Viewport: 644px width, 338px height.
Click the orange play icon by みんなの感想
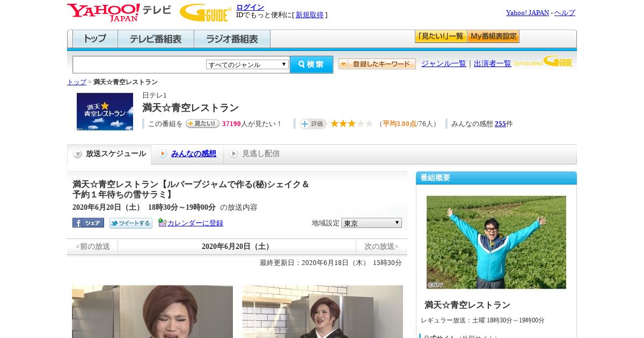point(163,154)
